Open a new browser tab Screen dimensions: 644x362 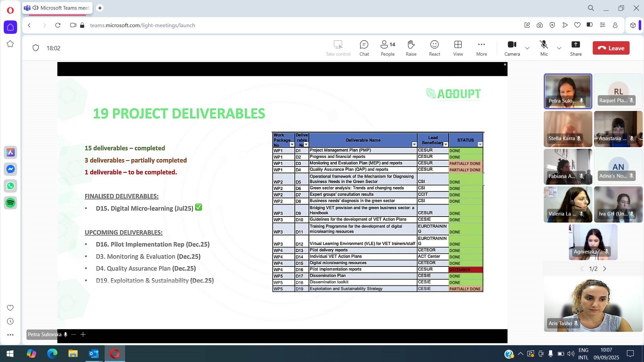[100, 8]
